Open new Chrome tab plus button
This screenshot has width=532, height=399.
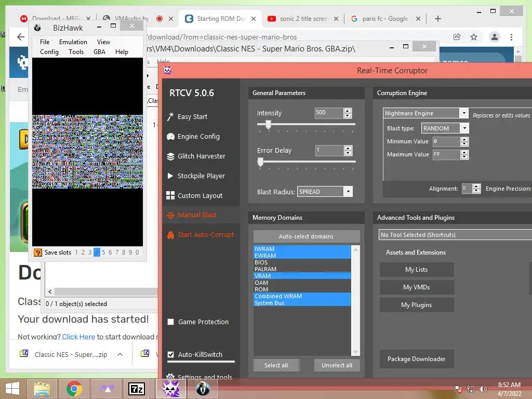(x=437, y=19)
